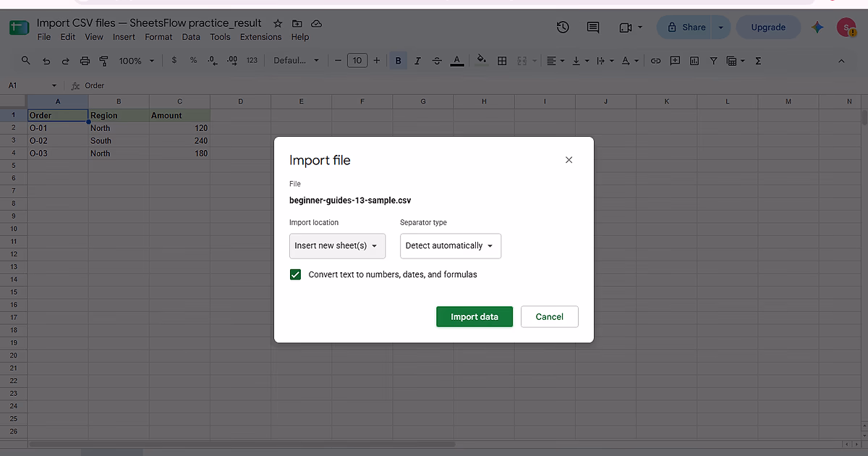868x456 pixels.
Task: Select the cell containing South
Action: tap(119, 140)
